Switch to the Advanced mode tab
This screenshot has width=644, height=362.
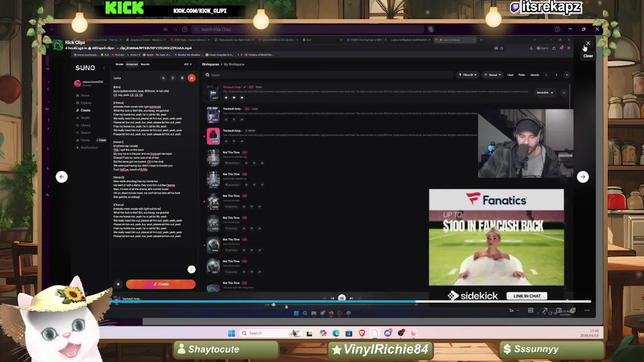click(x=132, y=64)
